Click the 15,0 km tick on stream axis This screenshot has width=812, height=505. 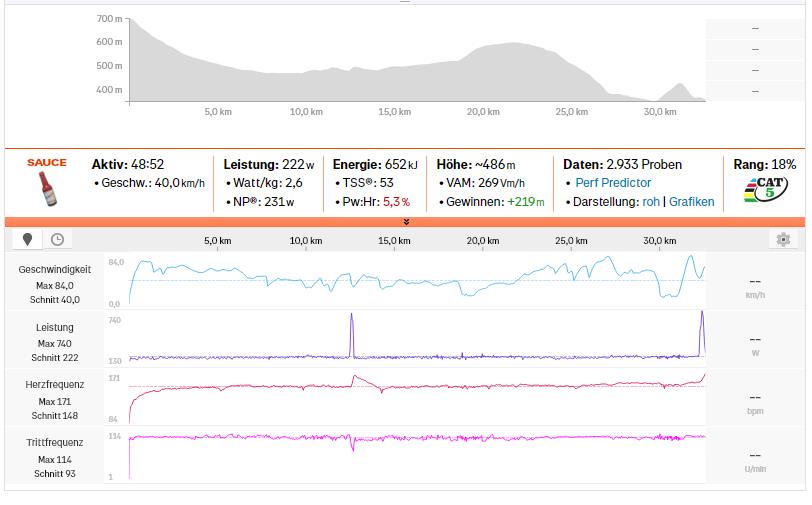[395, 241]
